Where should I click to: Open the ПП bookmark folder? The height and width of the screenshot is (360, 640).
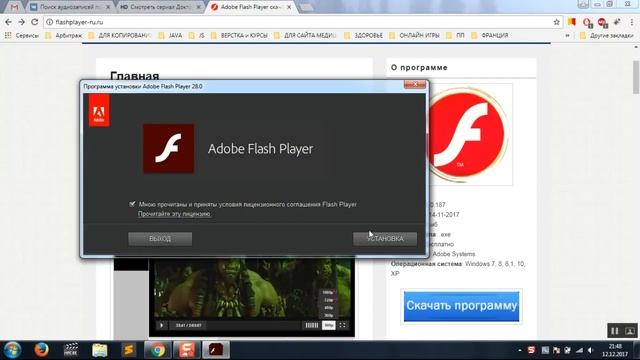(x=455, y=36)
